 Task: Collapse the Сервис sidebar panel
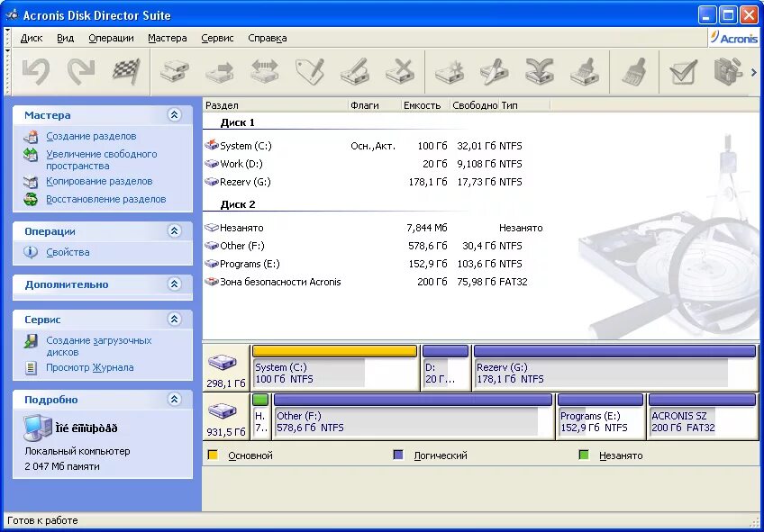pos(175,319)
